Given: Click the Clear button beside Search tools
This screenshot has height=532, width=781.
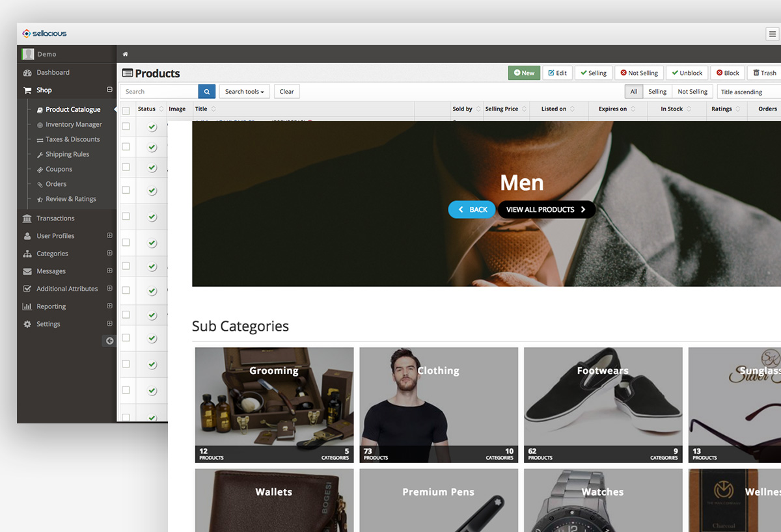Looking at the screenshot, I should pyautogui.click(x=287, y=92).
